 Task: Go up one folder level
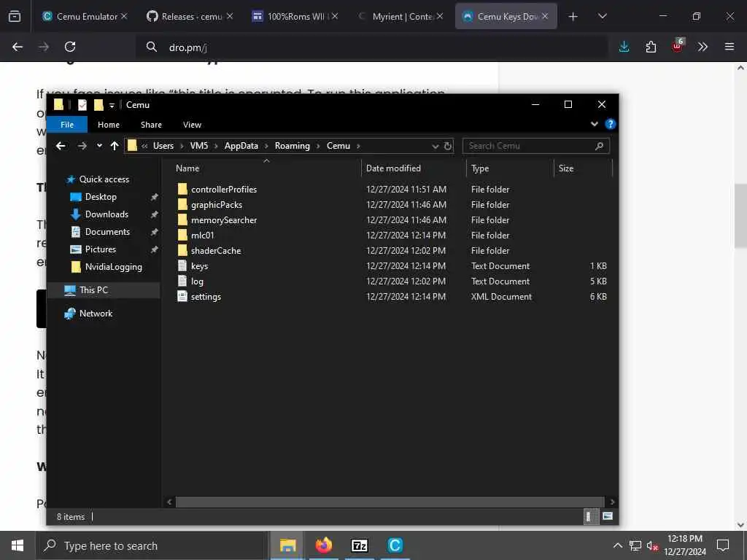point(115,146)
